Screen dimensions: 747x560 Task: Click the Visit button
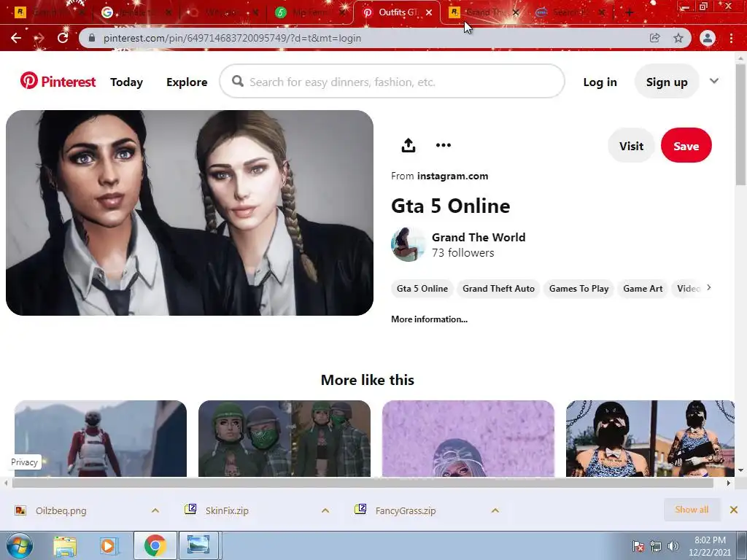tap(631, 146)
